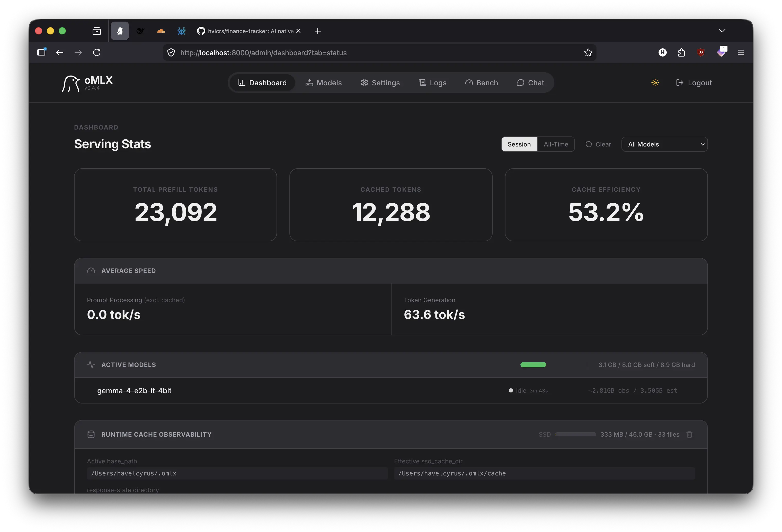
Task: Delete SSD cache with trash icon
Action: pos(689,435)
